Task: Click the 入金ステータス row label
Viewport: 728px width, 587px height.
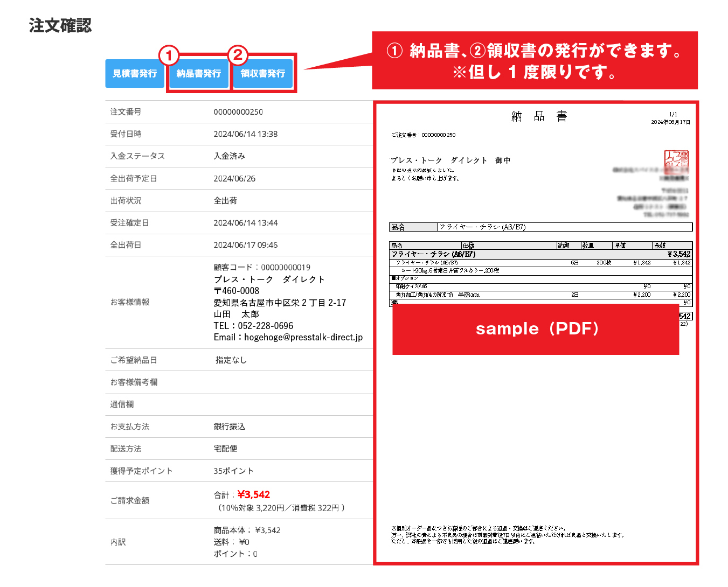Action: [x=137, y=156]
